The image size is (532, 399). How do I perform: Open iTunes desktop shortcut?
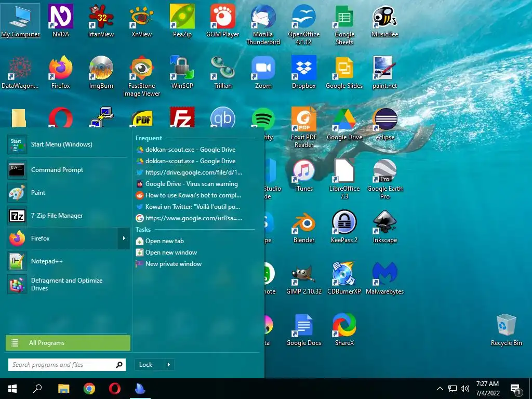[303, 175]
